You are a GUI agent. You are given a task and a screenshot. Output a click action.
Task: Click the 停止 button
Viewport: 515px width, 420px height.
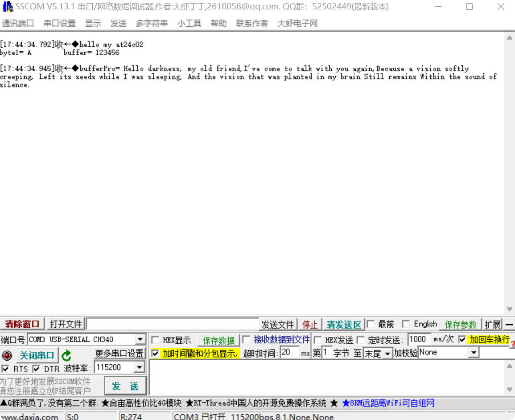click(x=310, y=325)
